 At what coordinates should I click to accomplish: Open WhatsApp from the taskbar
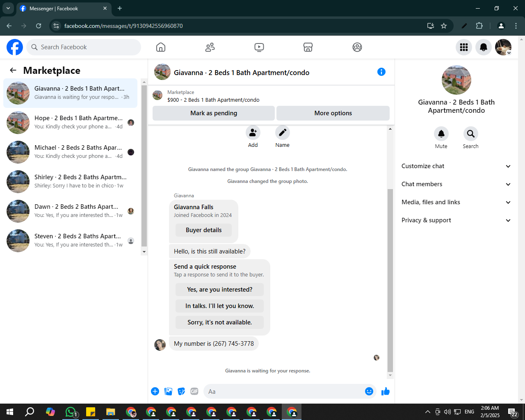(x=71, y=412)
